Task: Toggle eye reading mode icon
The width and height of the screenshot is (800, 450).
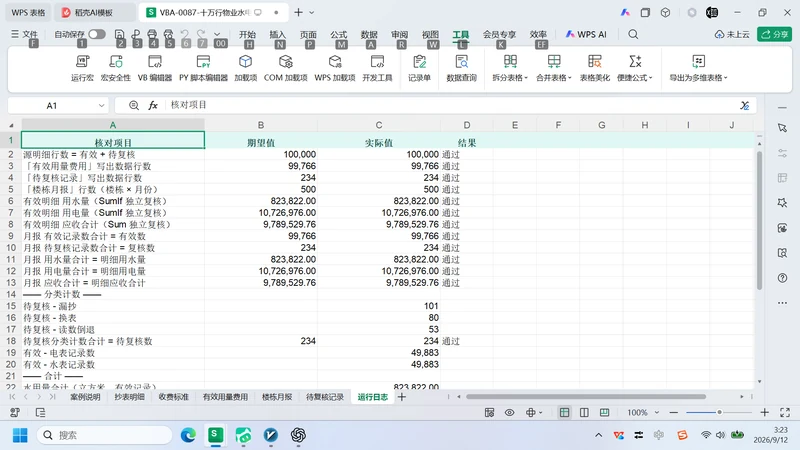Action: (509, 412)
